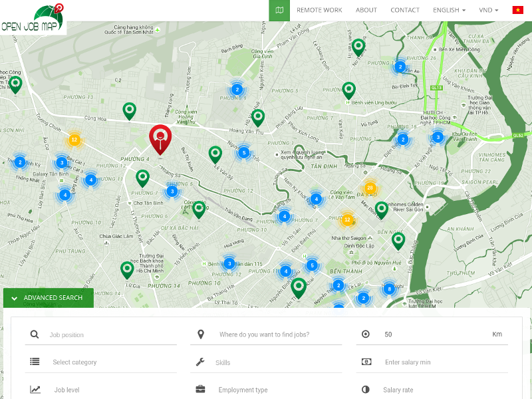Viewport: 532px width, 399px height.
Task: Click the location pin icon in the search form
Action: point(200,334)
